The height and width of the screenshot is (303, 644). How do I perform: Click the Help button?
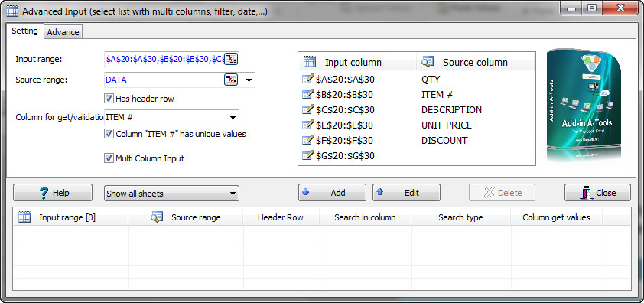coord(53,193)
